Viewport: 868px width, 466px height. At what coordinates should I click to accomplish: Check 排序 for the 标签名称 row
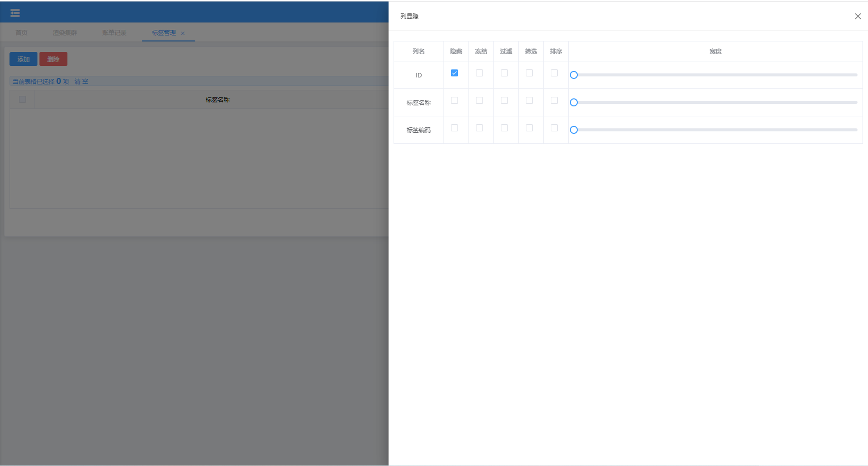pyautogui.click(x=554, y=100)
